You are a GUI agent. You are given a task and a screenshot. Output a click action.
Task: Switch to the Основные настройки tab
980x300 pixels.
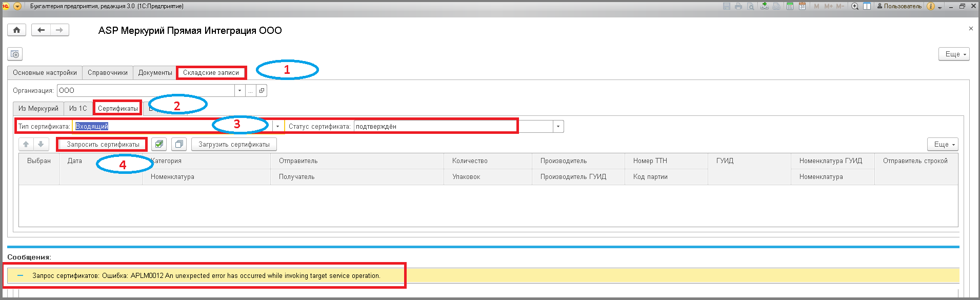click(x=45, y=72)
